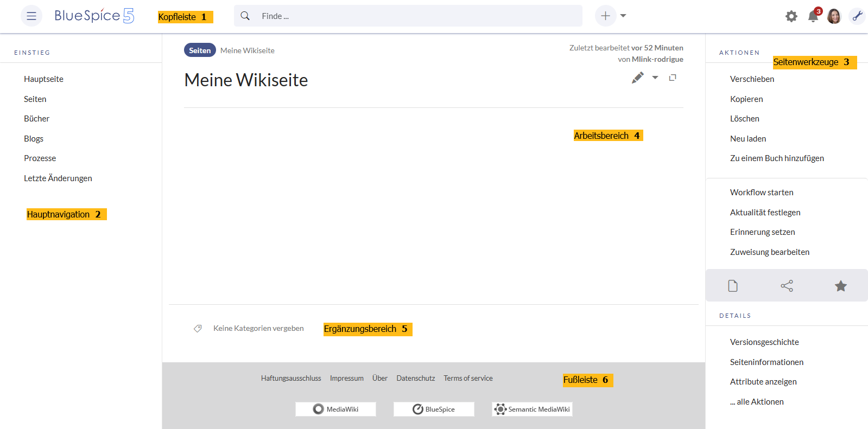Click the document icon in the sidebar
This screenshot has height=429, width=868.
733,286
